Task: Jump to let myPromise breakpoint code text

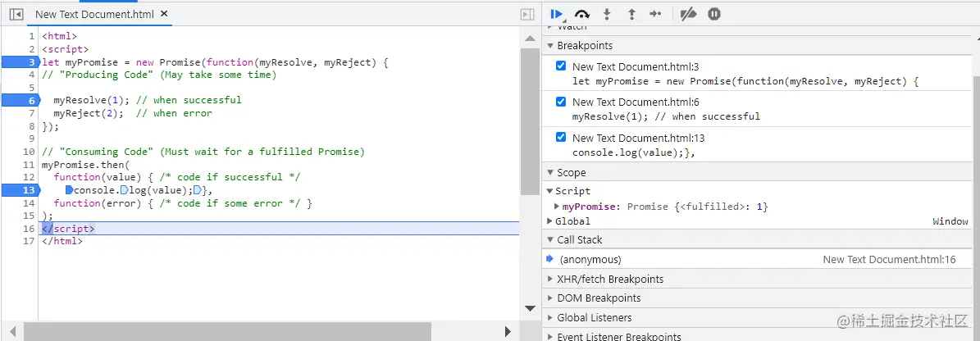Action: pyautogui.click(x=745, y=80)
